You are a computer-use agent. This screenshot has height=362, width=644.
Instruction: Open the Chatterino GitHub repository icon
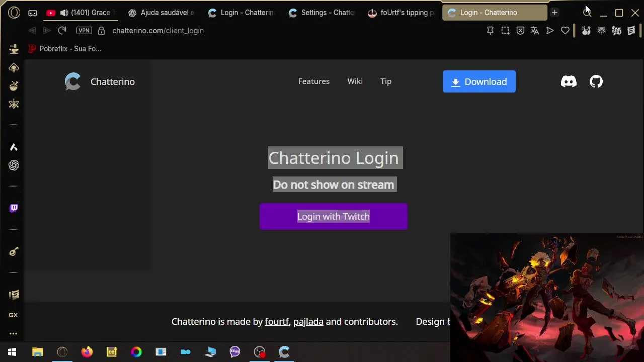pyautogui.click(x=596, y=81)
